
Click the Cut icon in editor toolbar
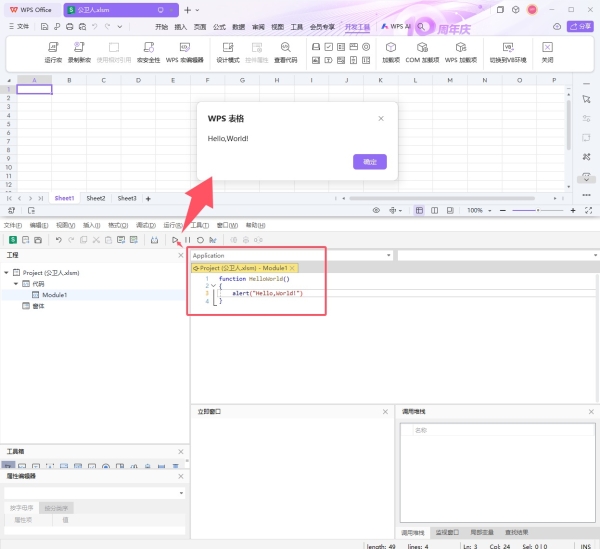(96, 240)
